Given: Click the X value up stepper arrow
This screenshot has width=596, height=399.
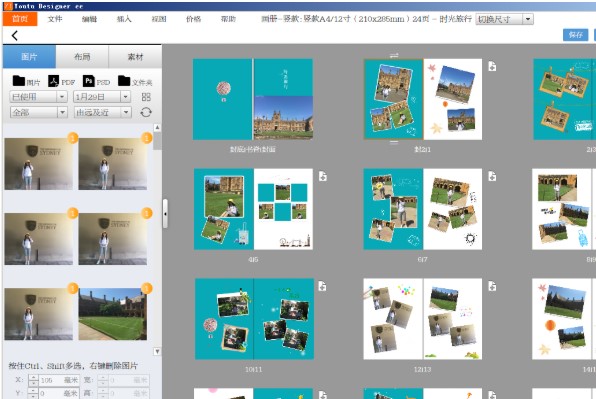Looking at the screenshot, I should click(33, 377).
